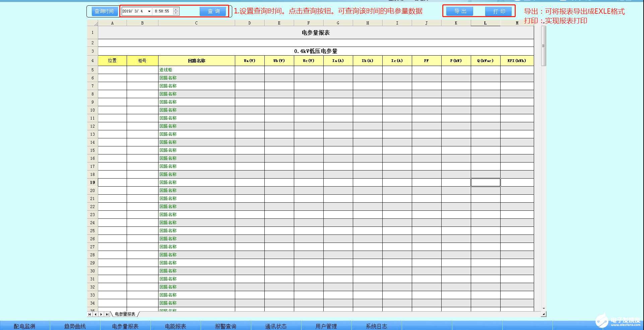The height and width of the screenshot is (330, 644).
Task: Click the Ia(A) column heading cell
Action: (x=338, y=61)
